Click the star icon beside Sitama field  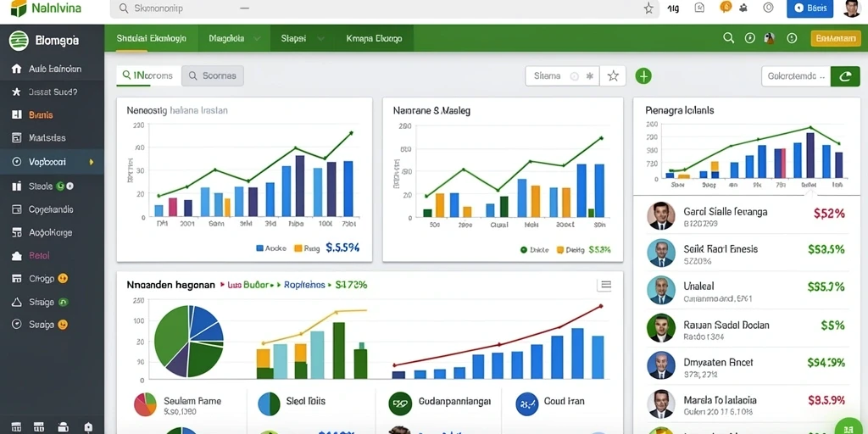click(x=613, y=76)
